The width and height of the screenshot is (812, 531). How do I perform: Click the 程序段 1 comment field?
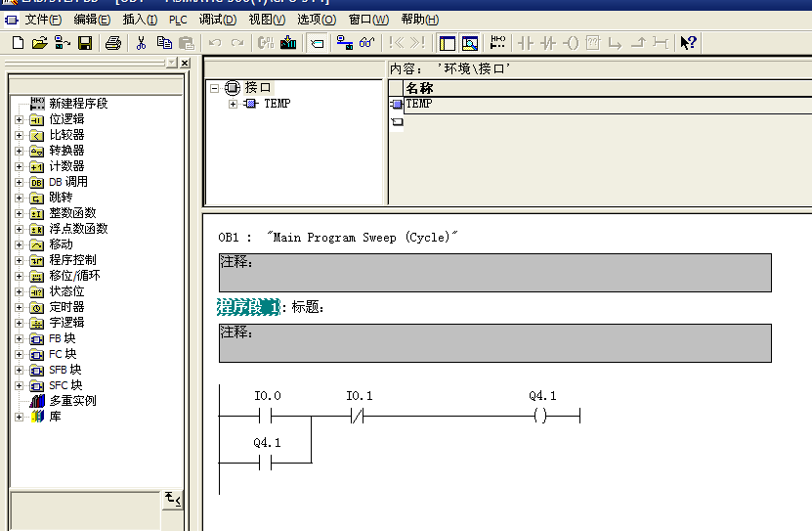tap(494, 343)
